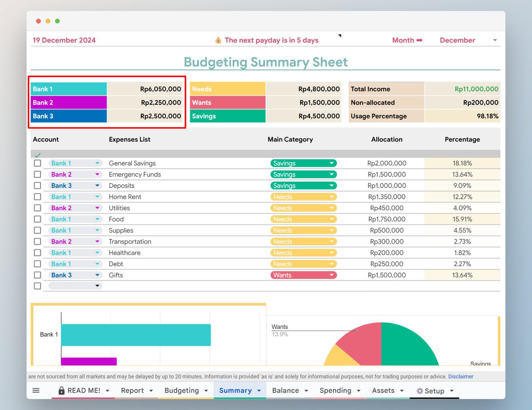Open the Disclaimer link
This screenshot has height=410, width=532.
click(x=461, y=377)
